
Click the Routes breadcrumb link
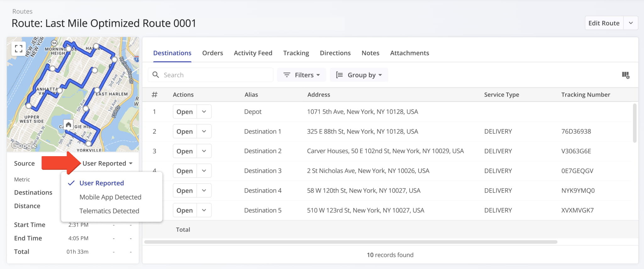coord(22,11)
